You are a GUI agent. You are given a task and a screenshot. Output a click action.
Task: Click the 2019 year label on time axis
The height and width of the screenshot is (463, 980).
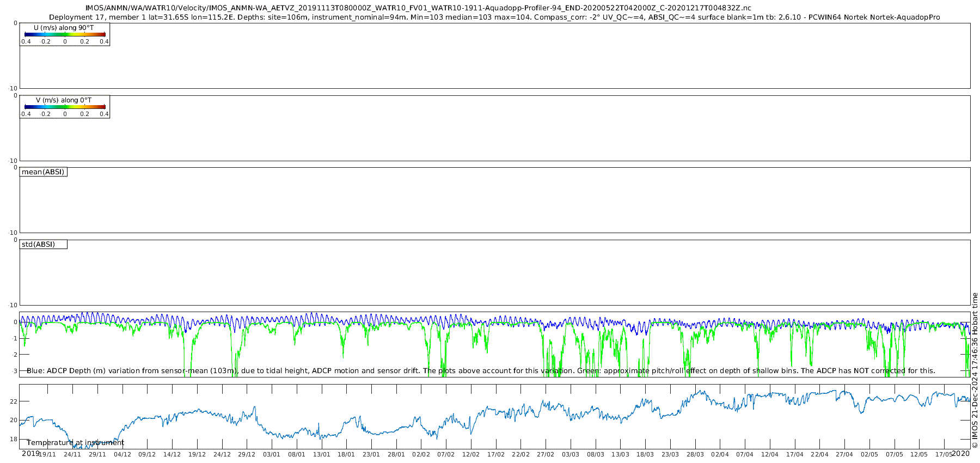[30, 454]
